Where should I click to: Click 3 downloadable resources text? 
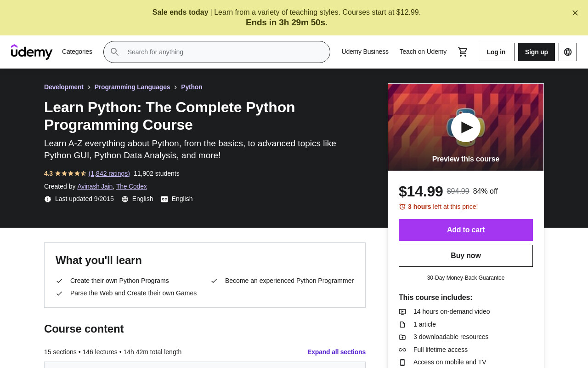coord(451,337)
